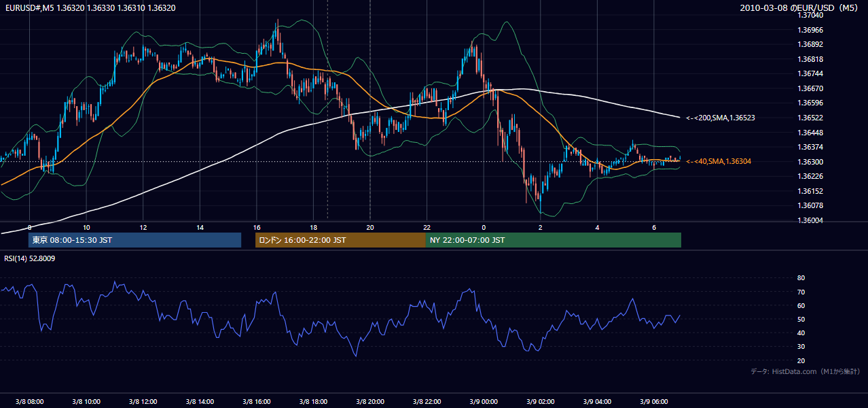Click the 200 SMA label 1.36523

pos(720,118)
